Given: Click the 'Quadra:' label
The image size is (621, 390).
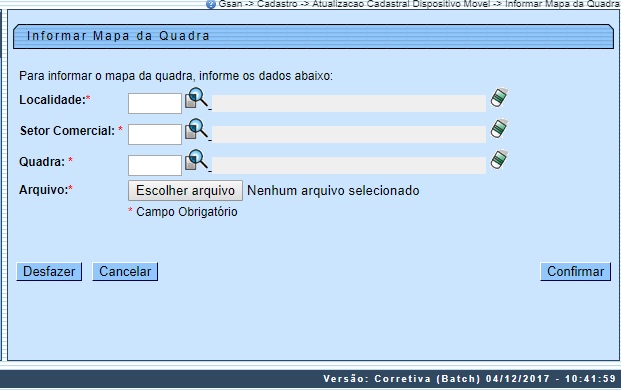Looking at the screenshot, I should pyautogui.click(x=42, y=162).
